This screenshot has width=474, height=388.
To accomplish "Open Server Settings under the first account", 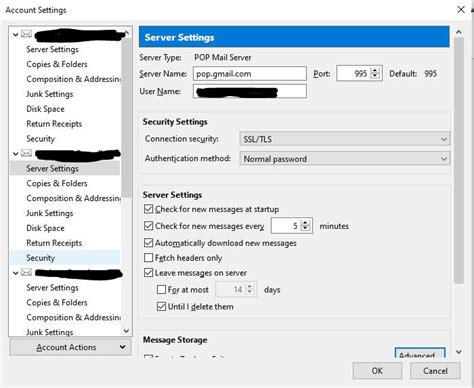I will pos(52,49).
